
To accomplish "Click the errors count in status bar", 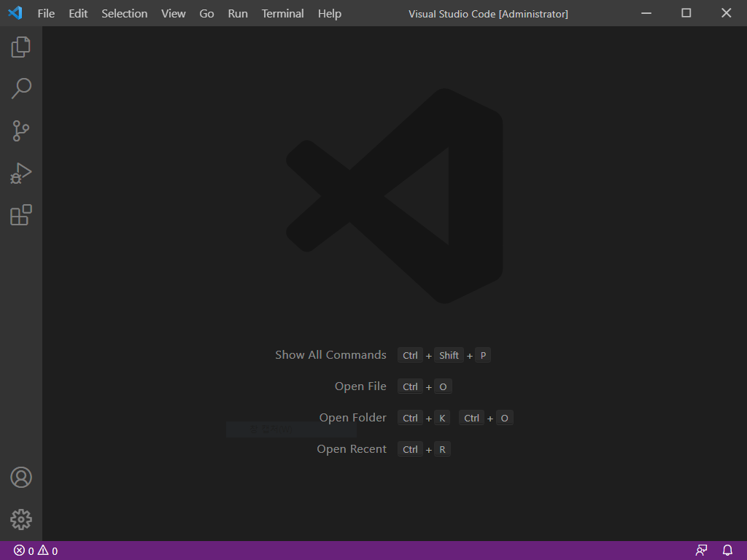I will 24,551.
